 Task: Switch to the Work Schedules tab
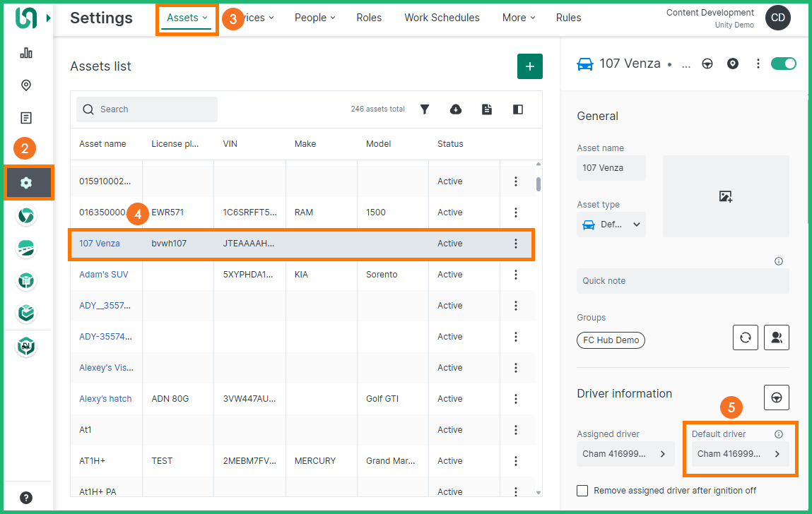[442, 18]
